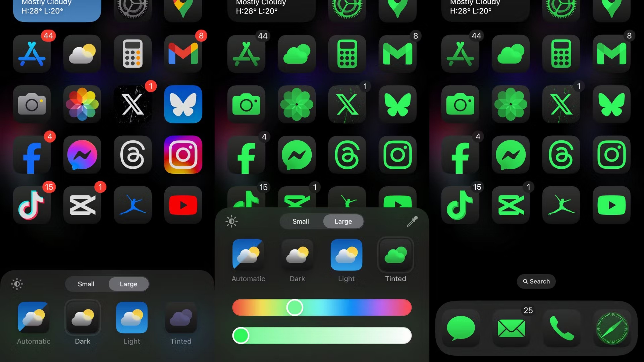
Task: Open Instagram app
Action: tap(183, 155)
